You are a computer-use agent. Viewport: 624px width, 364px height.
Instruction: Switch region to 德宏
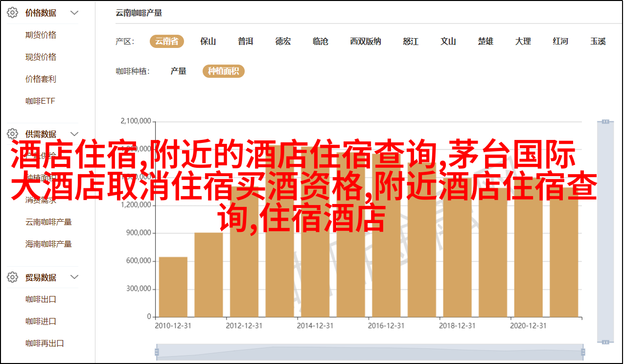pos(283,42)
